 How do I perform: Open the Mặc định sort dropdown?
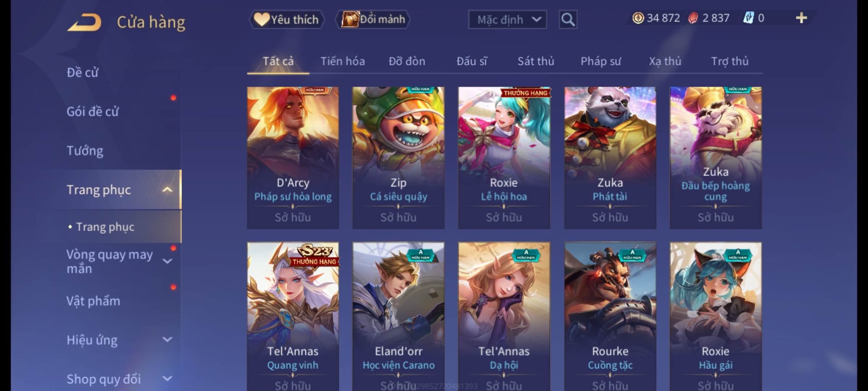507,20
